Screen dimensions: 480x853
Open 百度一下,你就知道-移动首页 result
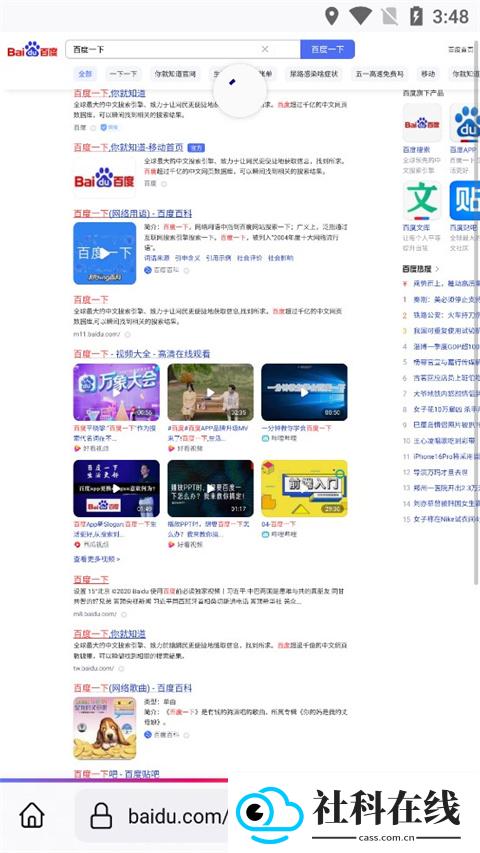pos(128,147)
